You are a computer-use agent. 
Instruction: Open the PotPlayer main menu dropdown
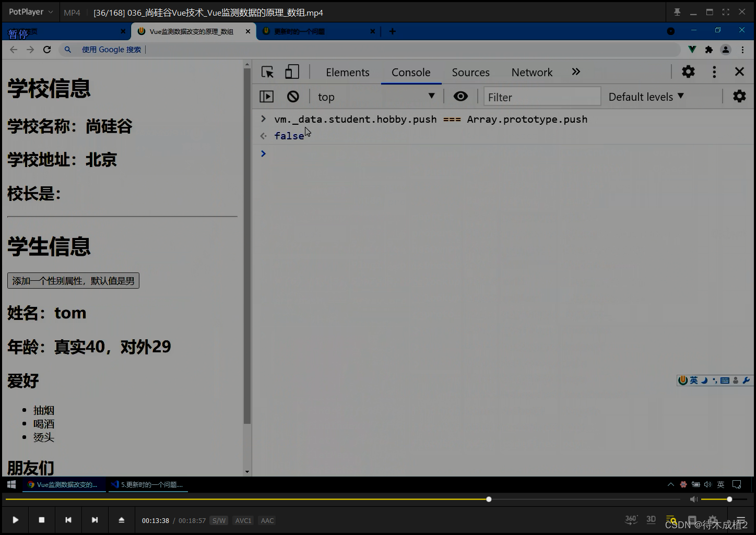(31, 12)
